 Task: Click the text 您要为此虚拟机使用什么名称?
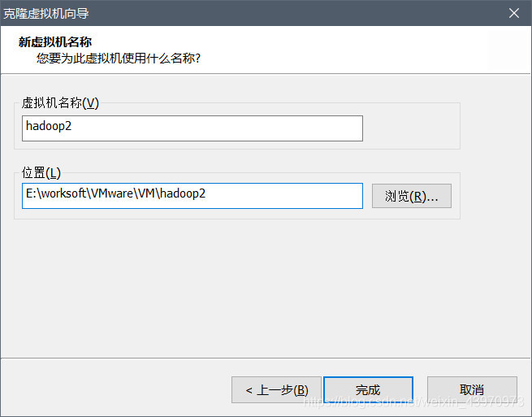point(119,58)
